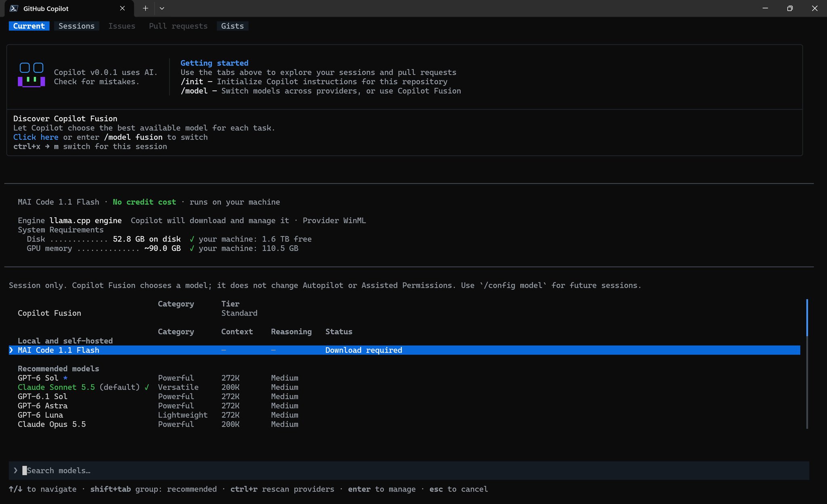Screen dimensions: 827x504
Task: Click the selection arrow on MAI Code row
Action: 11,350
